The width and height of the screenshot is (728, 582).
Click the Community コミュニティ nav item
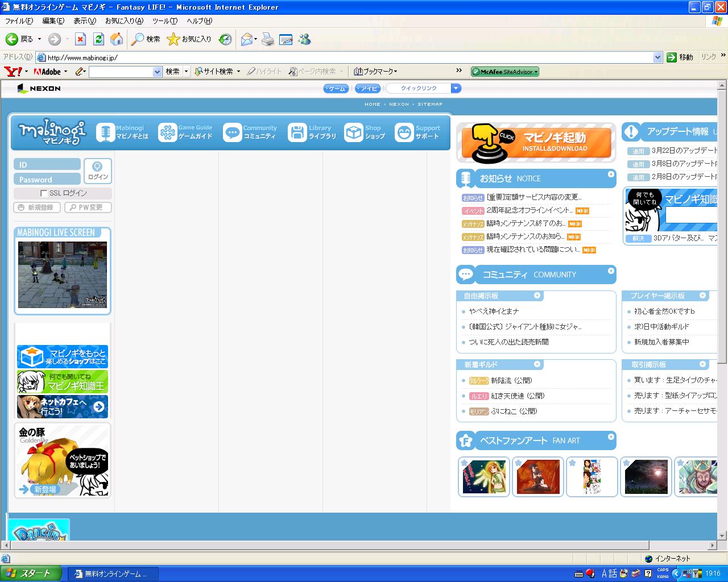(x=250, y=132)
